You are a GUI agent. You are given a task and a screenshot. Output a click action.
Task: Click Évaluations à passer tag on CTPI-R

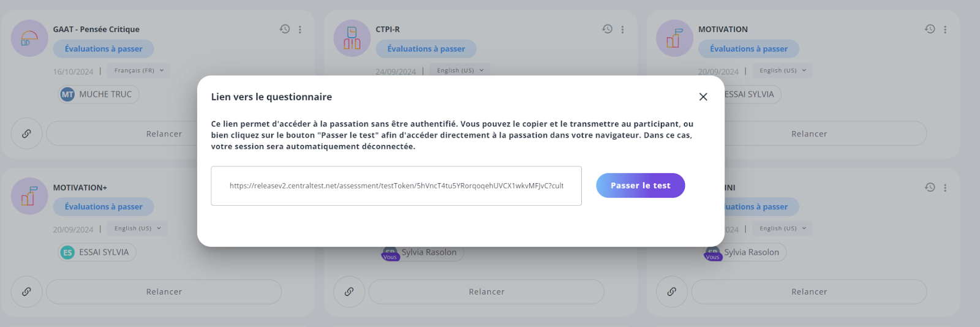click(426, 49)
